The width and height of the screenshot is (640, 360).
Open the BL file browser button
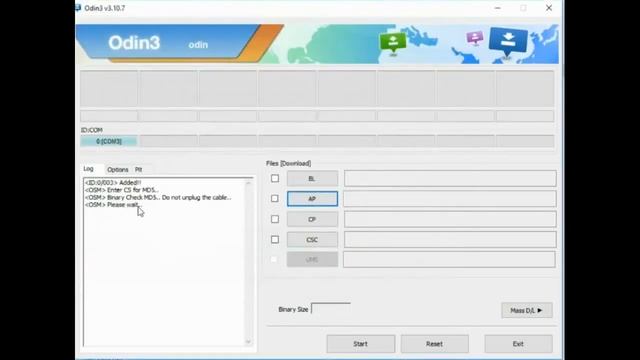312,178
